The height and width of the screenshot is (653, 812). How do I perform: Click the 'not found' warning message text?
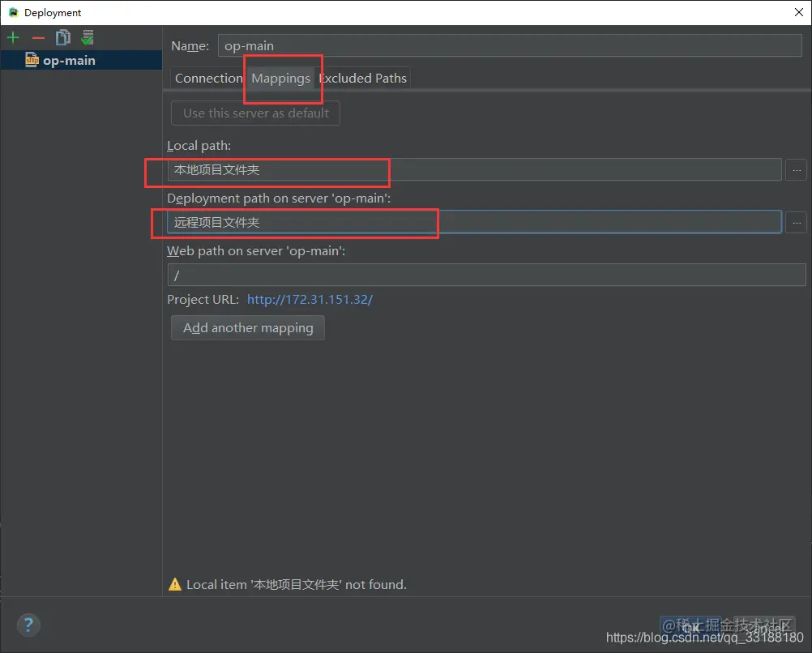(x=297, y=585)
